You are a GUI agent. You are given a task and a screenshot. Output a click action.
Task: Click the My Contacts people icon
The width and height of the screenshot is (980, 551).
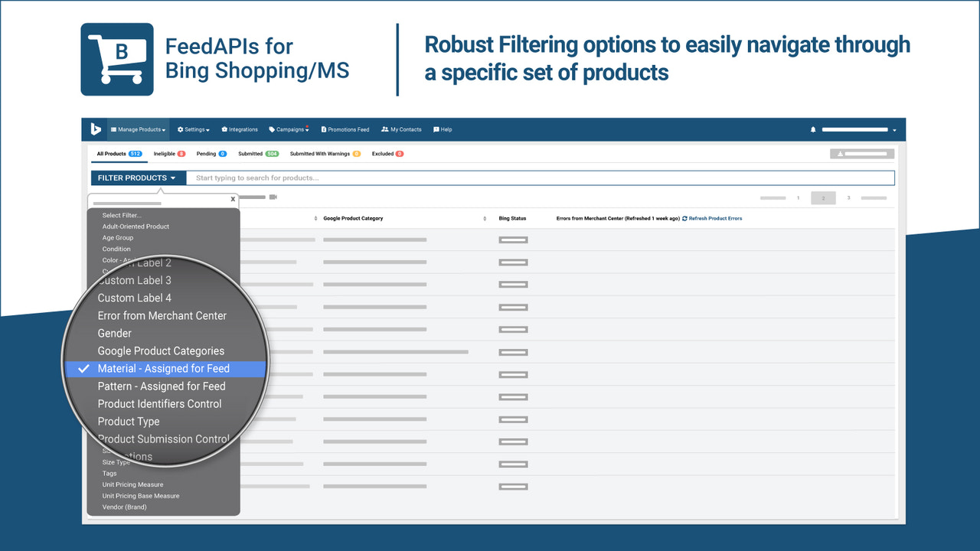385,129
